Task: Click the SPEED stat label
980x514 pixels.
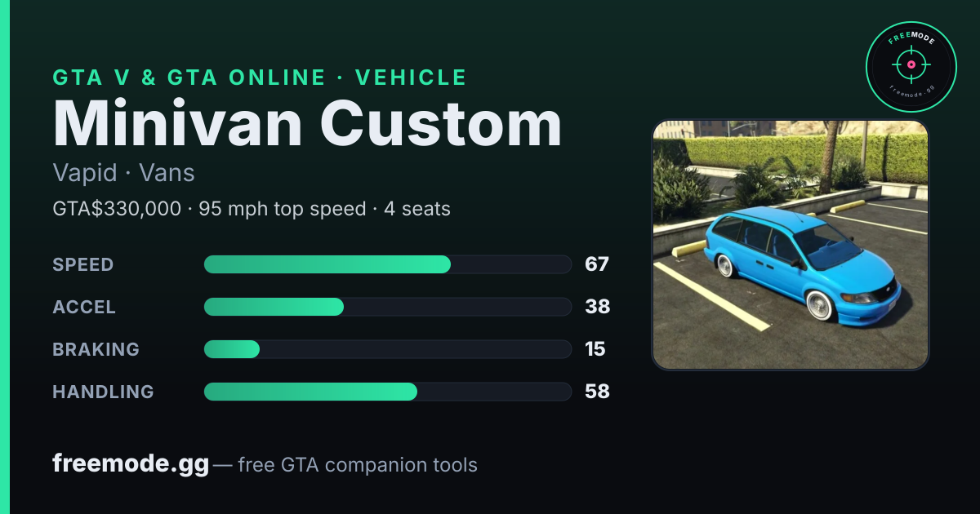Action: (x=83, y=264)
